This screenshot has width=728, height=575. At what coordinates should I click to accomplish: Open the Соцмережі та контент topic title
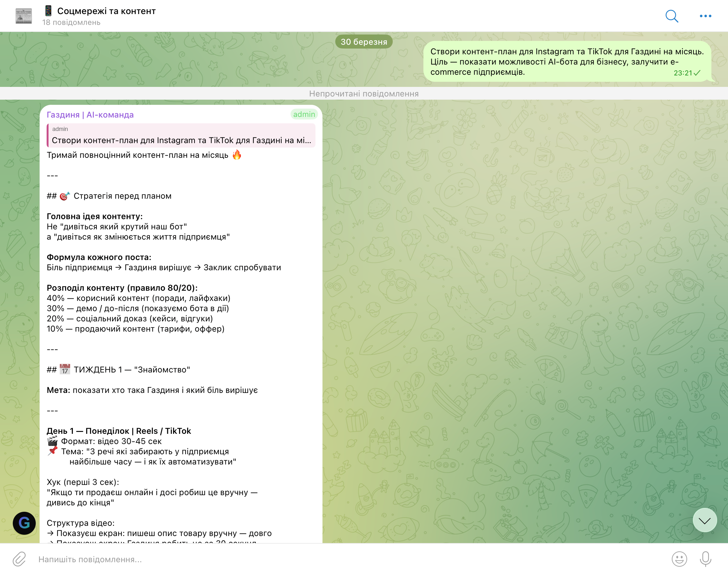click(x=106, y=11)
